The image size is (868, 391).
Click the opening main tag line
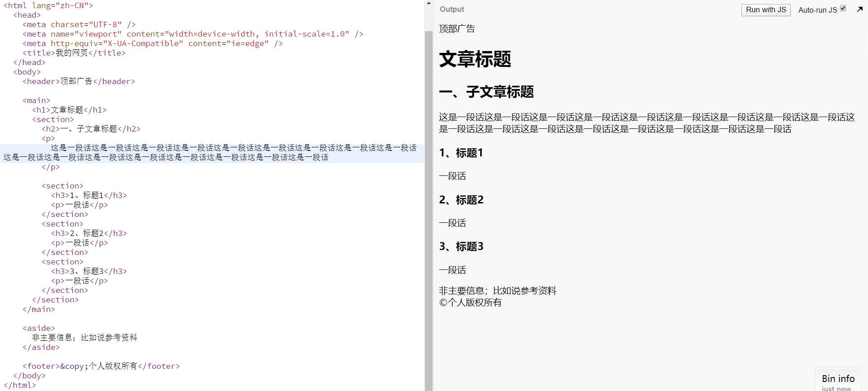click(37, 100)
